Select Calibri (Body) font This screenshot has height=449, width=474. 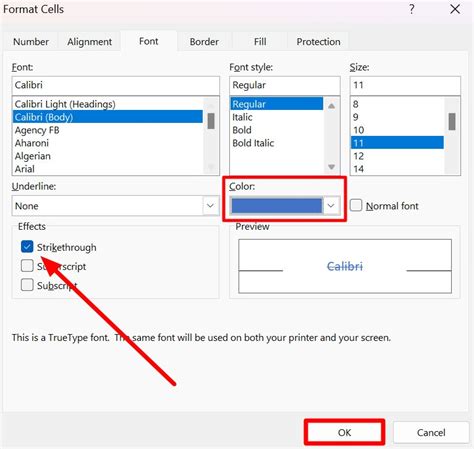[108, 117]
